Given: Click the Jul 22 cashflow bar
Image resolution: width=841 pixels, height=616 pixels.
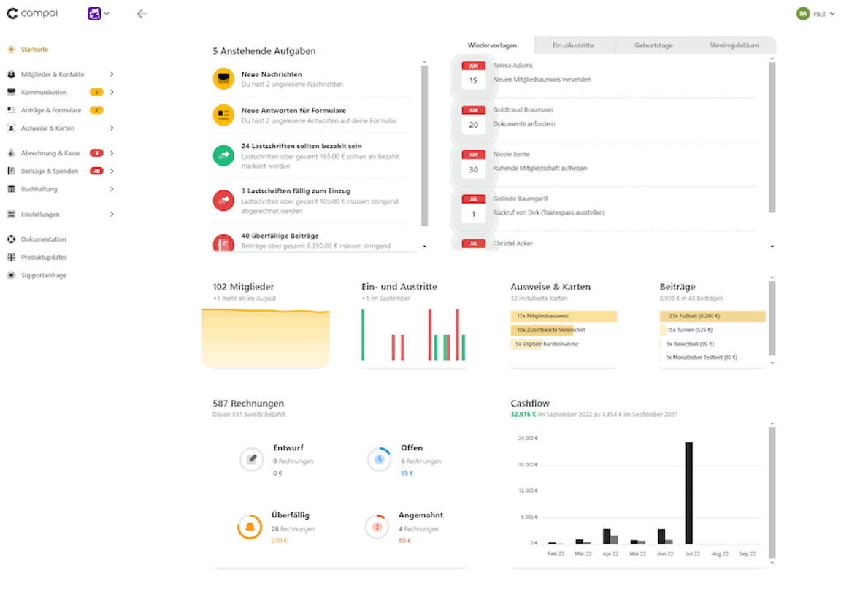Looking at the screenshot, I should [x=688, y=493].
